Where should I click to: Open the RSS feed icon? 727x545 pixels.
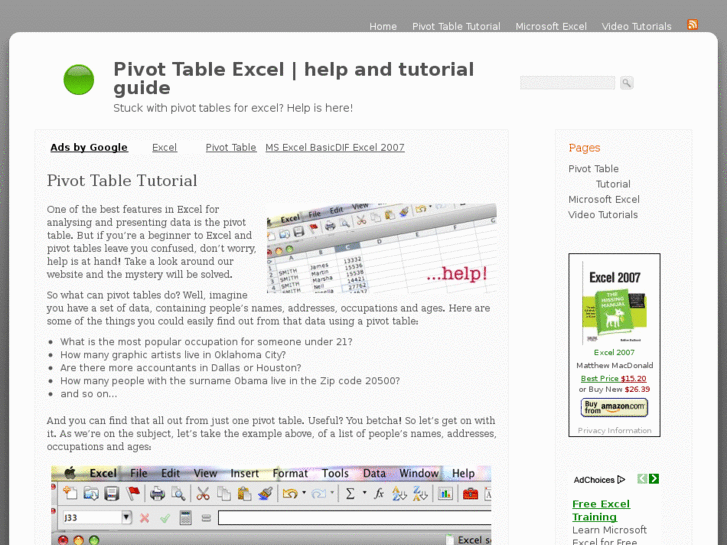(x=692, y=25)
